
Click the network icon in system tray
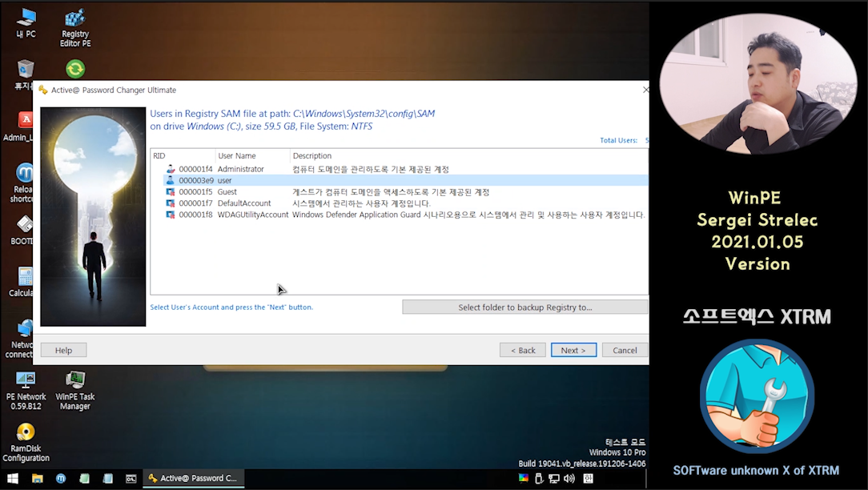point(553,478)
